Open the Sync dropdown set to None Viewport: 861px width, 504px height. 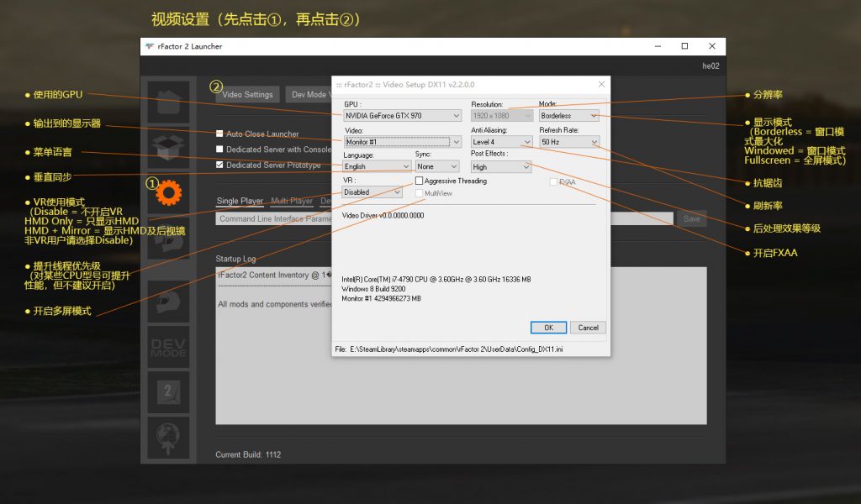pyautogui.click(x=437, y=166)
